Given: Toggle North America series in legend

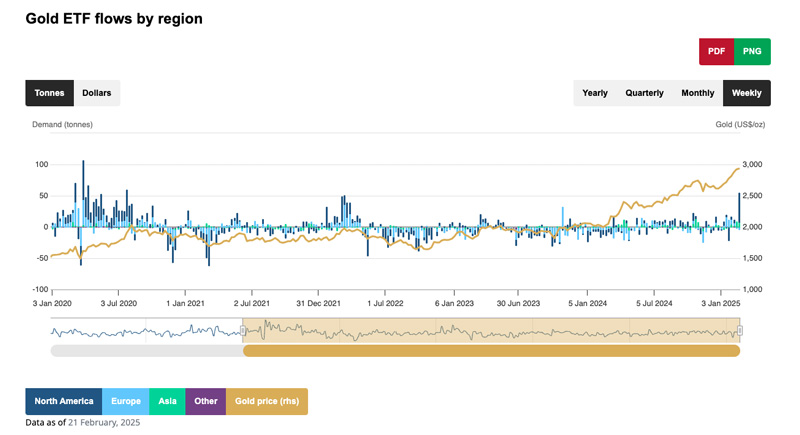Looking at the screenshot, I should click(63, 401).
